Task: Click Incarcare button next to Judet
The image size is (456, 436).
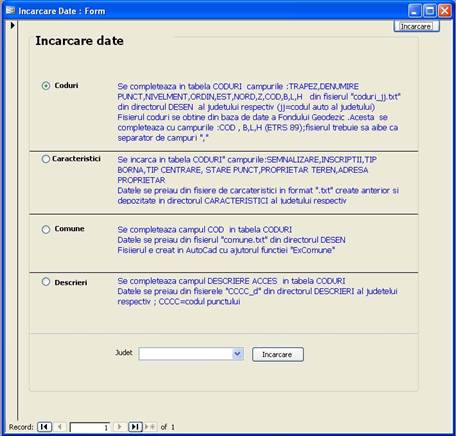Action: [x=278, y=354]
